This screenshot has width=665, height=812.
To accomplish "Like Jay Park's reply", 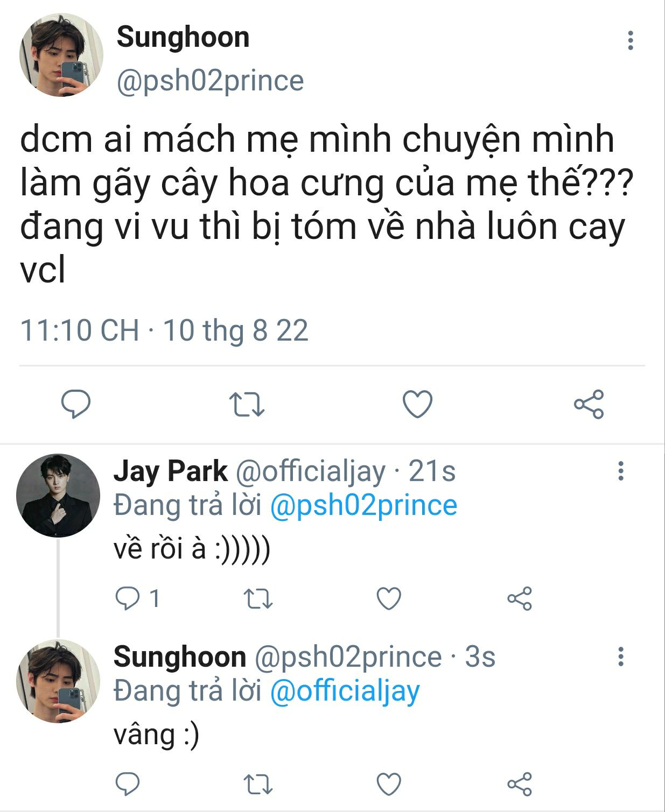I will tap(389, 599).
